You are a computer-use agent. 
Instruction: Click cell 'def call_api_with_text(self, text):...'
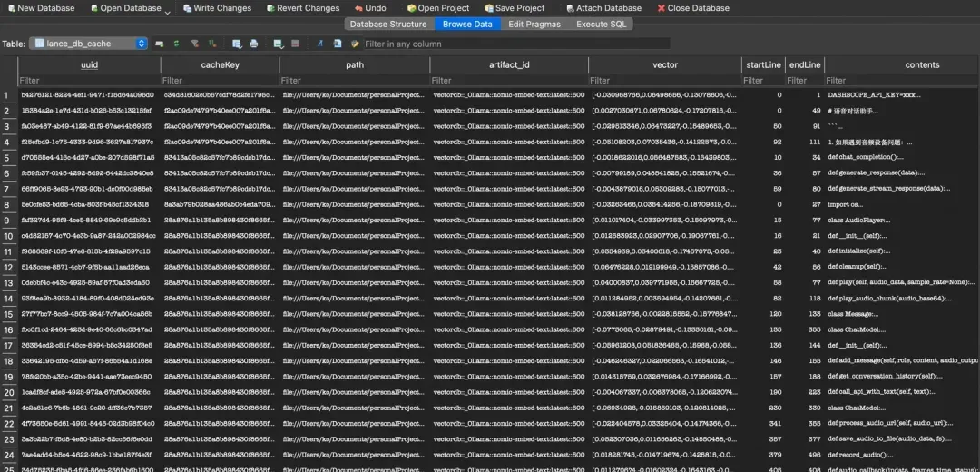click(x=903, y=393)
